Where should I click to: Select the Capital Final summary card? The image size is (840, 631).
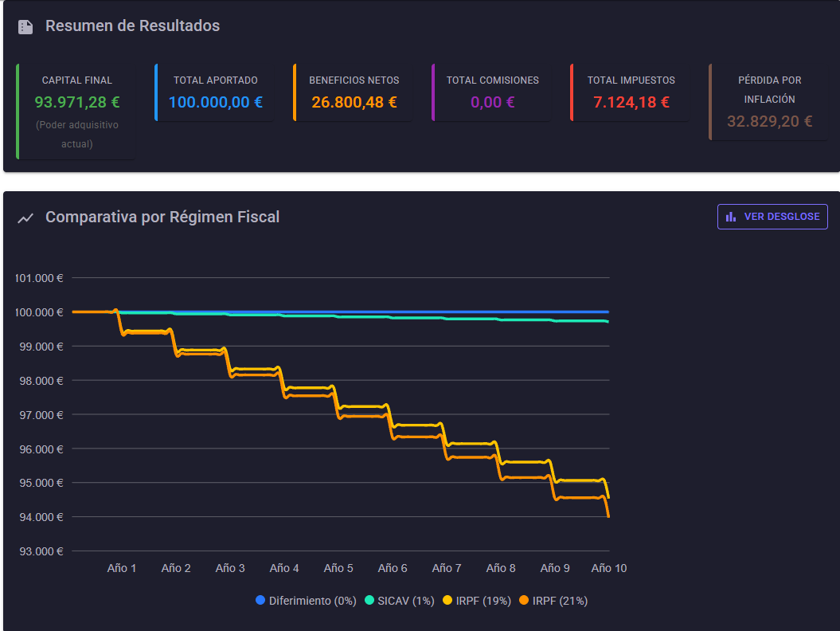tap(76, 102)
